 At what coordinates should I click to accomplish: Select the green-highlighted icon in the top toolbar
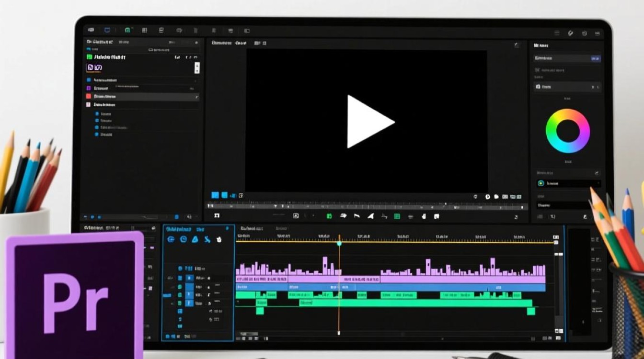coord(127,30)
